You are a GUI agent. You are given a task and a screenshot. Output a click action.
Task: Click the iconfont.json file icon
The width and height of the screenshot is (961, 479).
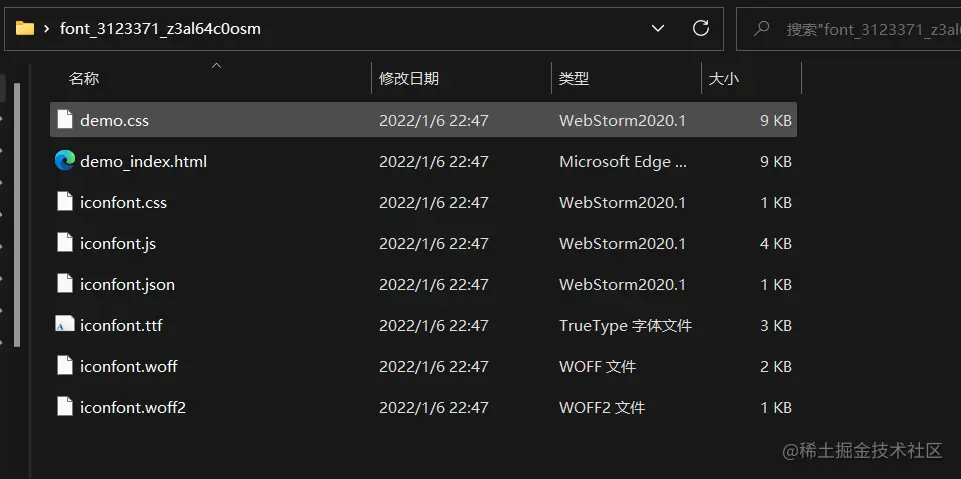65,284
